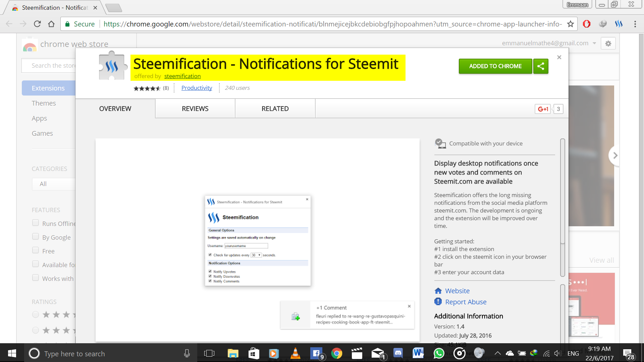
Task: Open Task View on taskbar
Action: click(209, 353)
